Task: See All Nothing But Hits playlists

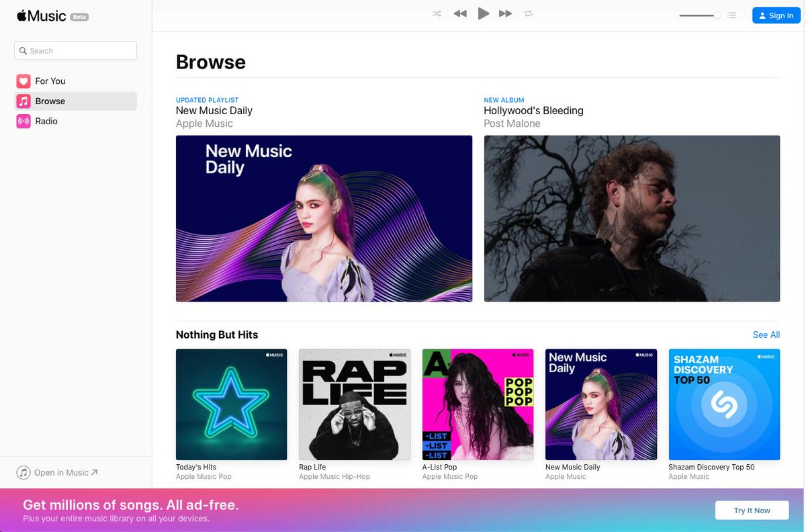Action: coord(766,335)
